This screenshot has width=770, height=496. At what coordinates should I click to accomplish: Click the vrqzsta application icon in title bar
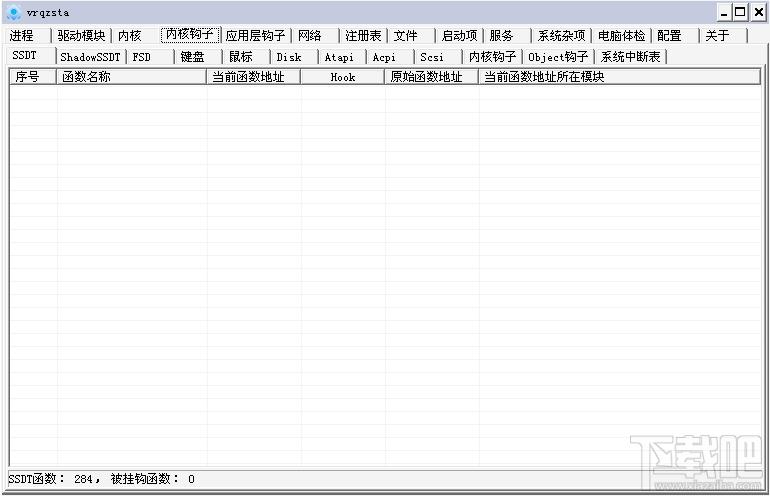pos(14,12)
